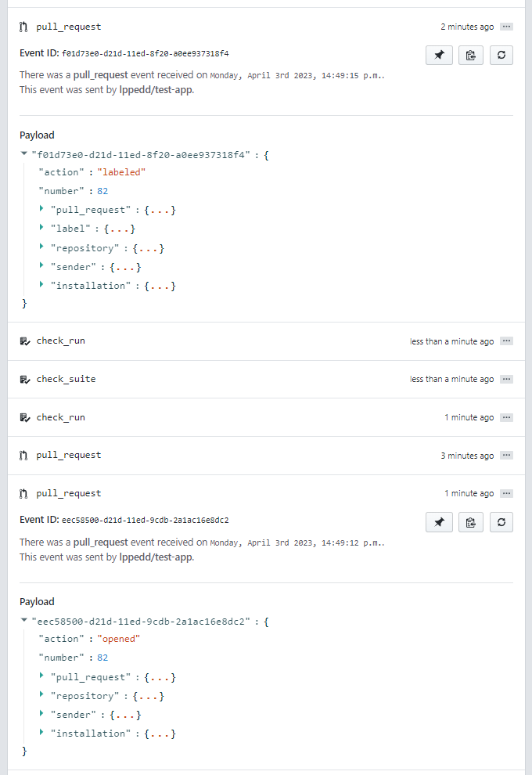
Task: Open the options menu for the check_suite event
Action: click(507, 379)
